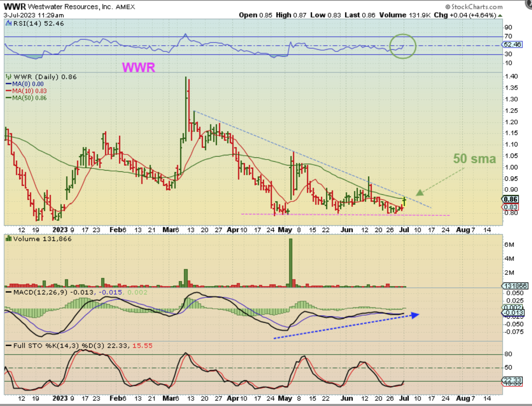Viewport: 532px width, 406px height.
Task: Click the Open 0.85 value
Action: 256,15
